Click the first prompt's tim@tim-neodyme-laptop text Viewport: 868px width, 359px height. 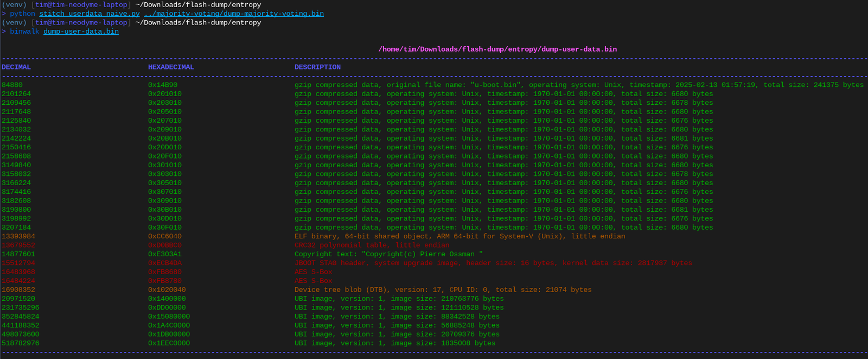tap(81, 5)
